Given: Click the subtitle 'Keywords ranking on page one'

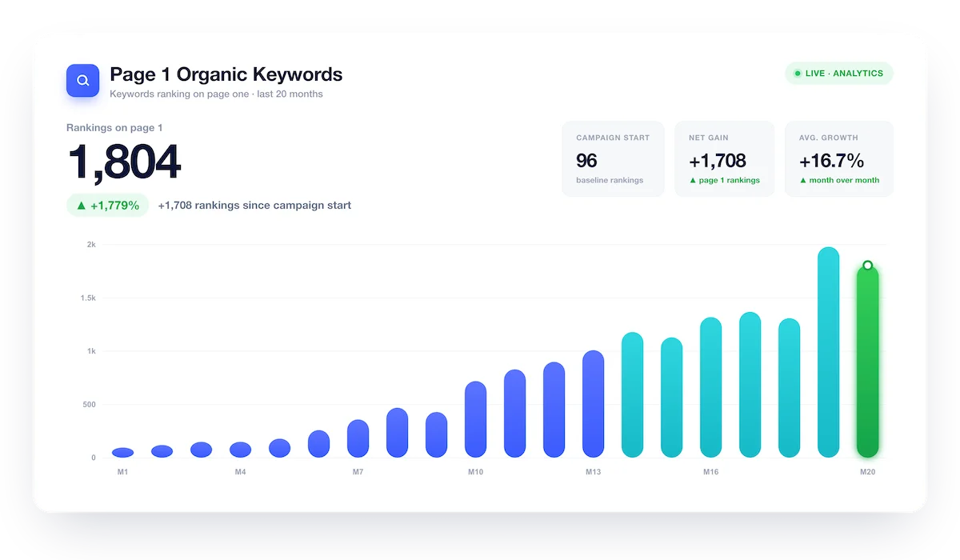Looking at the screenshot, I should click(x=179, y=94).
